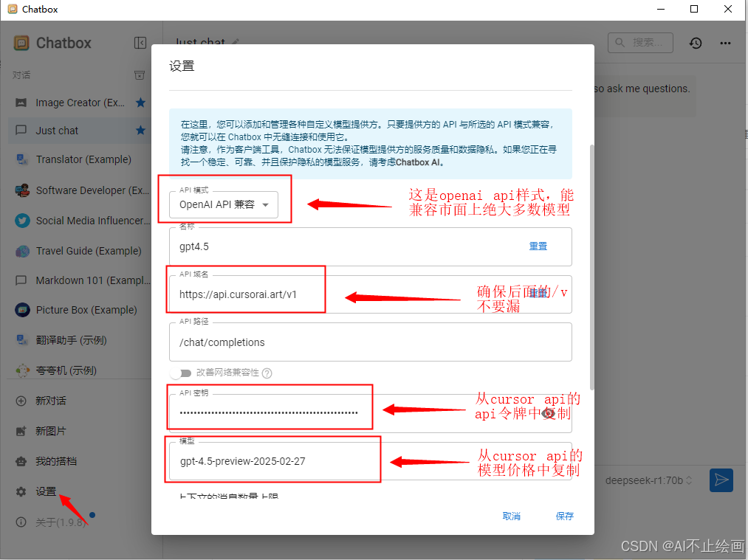Click the Translator example avatar icon
The width and height of the screenshot is (748, 560).
(22, 159)
